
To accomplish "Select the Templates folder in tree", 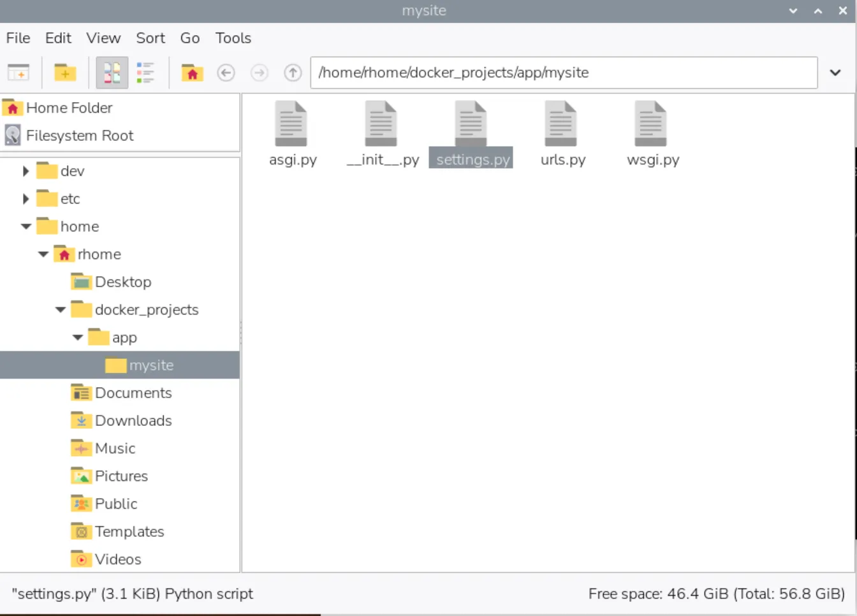I will click(117, 532).
